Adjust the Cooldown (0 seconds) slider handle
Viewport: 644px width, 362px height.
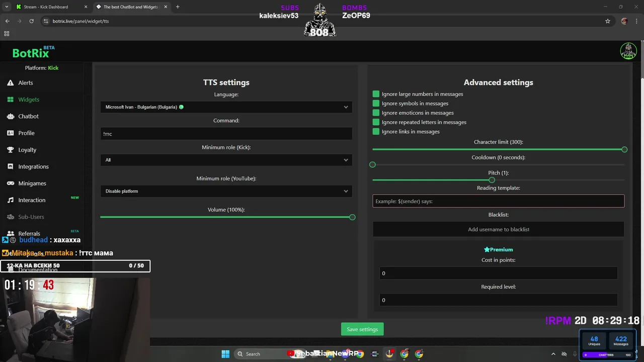pos(372,164)
